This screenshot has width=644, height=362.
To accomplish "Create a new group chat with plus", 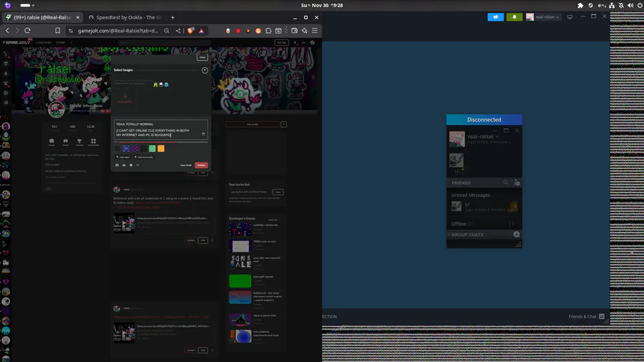I will coord(516,235).
